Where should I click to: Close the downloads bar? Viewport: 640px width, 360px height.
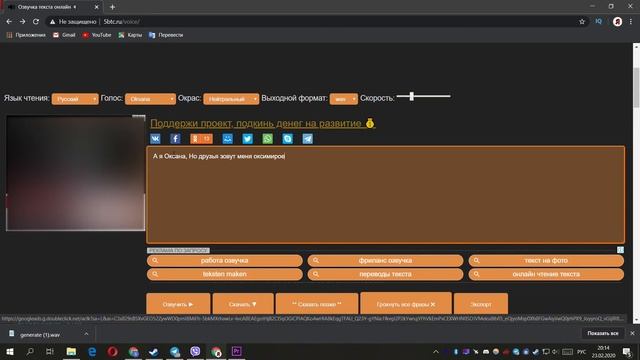(x=632, y=333)
